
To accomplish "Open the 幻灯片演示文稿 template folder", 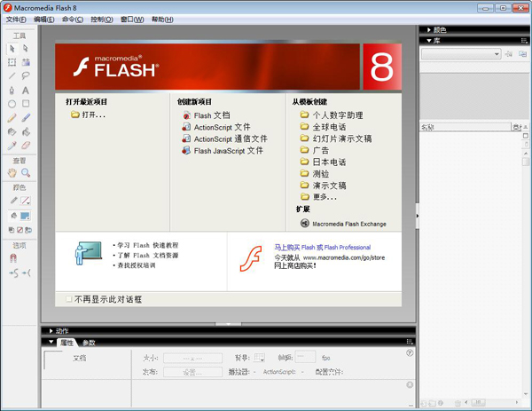I will (x=336, y=138).
